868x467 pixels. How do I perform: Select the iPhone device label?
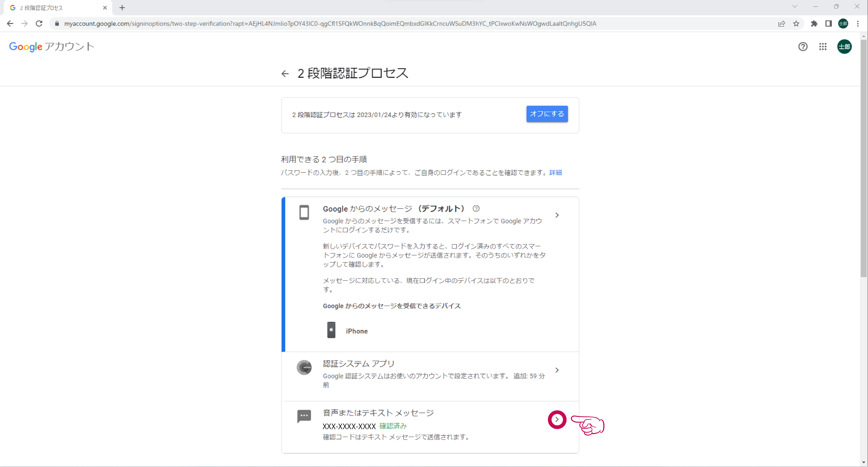point(357,331)
